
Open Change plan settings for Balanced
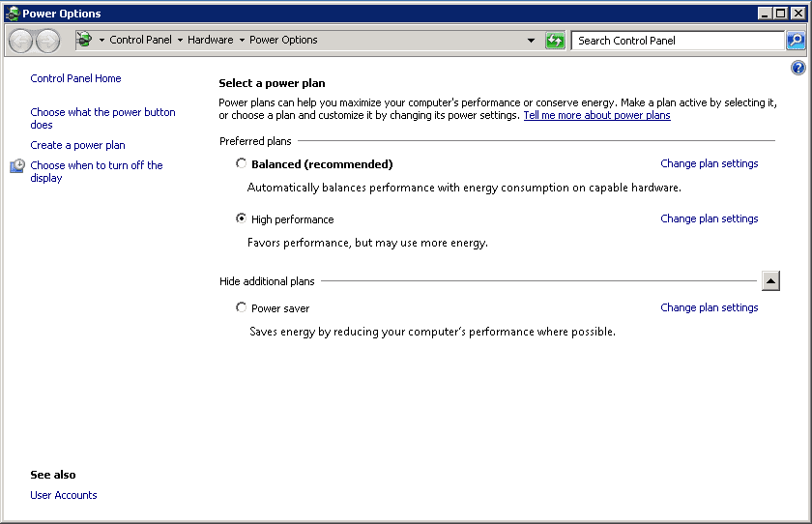pos(709,163)
